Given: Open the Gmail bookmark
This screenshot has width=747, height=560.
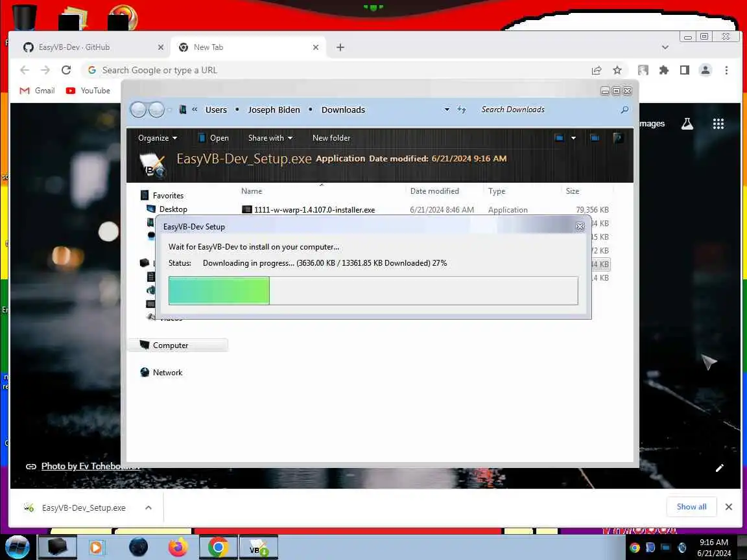Looking at the screenshot, I should pos(37,91).
